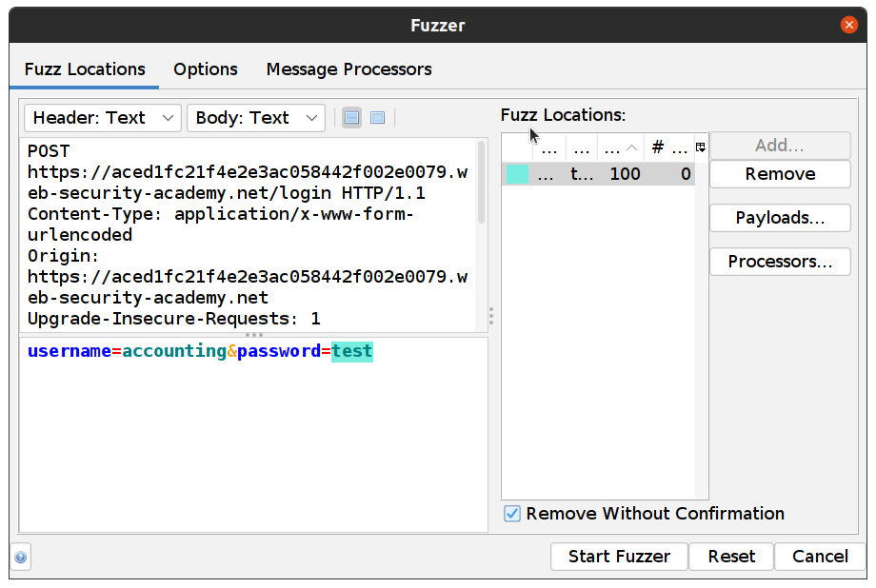This screenshot has width=876, height=588.
Task: Open the Fuzzer help
Action: (20, 556)
